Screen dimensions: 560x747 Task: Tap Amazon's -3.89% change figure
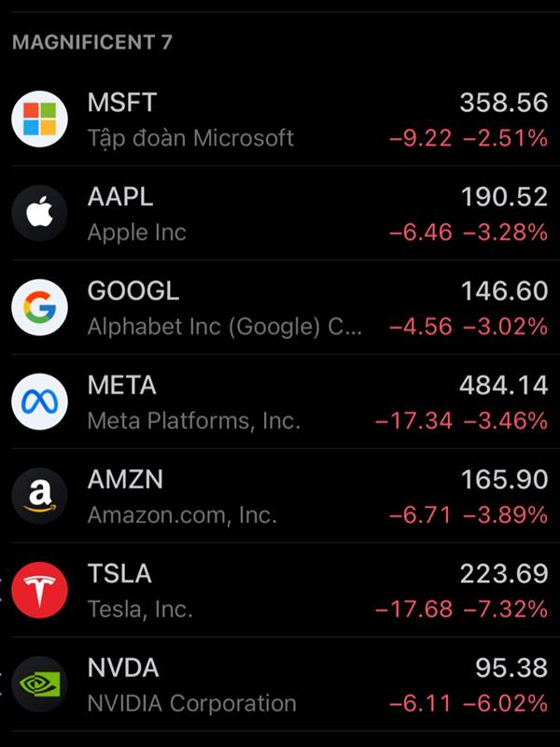coord(505,515)
